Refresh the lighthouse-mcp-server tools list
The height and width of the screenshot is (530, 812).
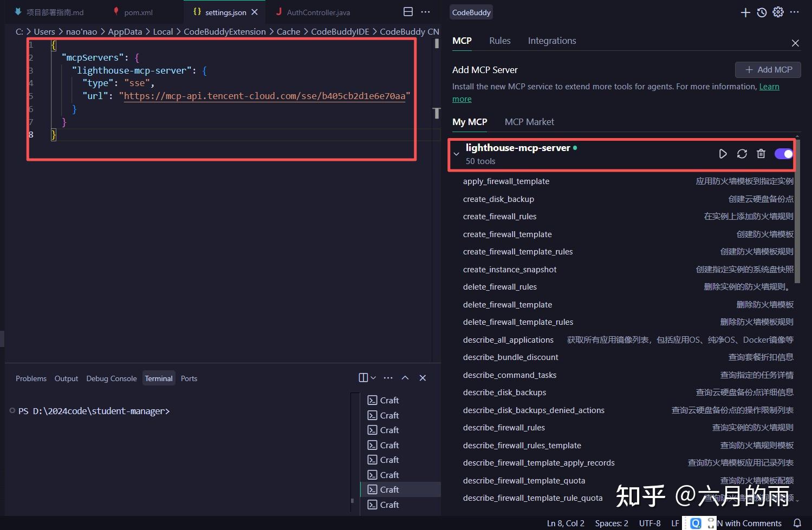tap(742, 154)
